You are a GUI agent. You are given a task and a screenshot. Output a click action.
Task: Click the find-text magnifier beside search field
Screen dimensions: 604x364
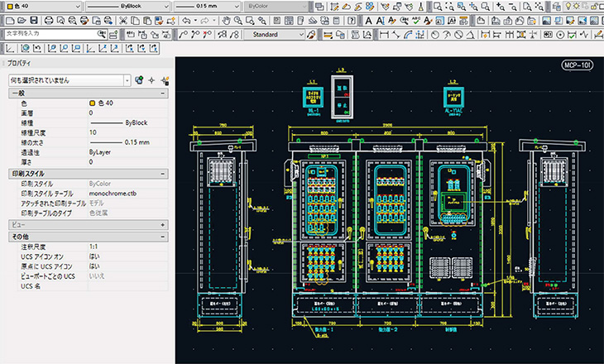click(102, 34)
